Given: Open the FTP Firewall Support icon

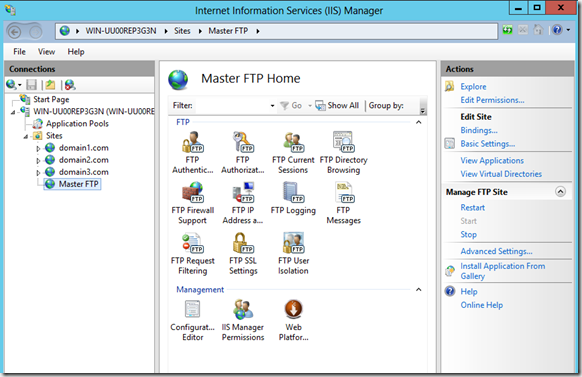Looking at the screenshot, I should pos(192,203).
